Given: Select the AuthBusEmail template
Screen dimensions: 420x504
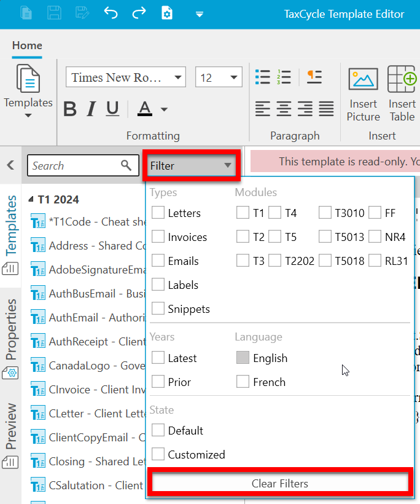Looking at the screenshot, I should click(x=88, y=294).
